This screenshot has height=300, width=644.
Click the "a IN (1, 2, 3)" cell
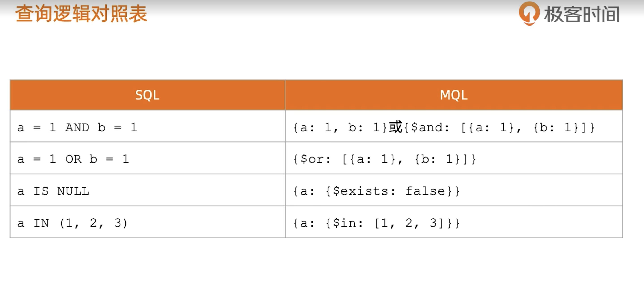tap(72, 223)
